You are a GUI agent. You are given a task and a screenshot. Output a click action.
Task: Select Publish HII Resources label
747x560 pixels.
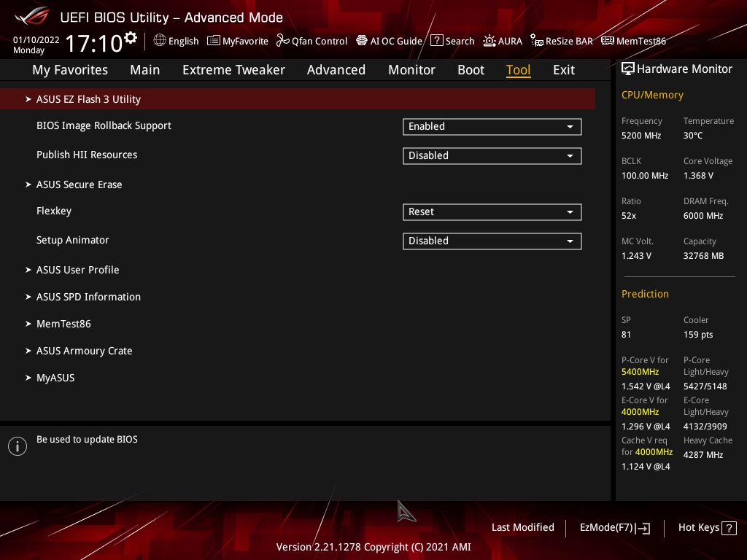pyautogui.click(x=87, y=155)
